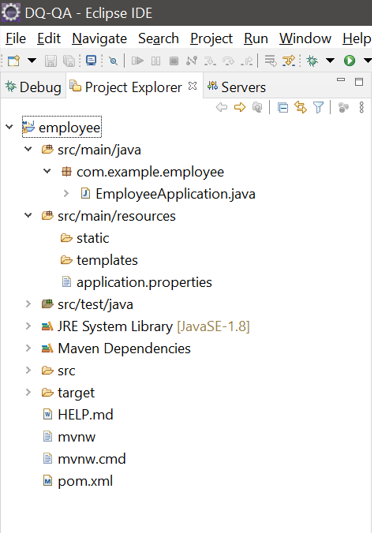Click the Resume debug icon
Screen dimensions: 372x533
point(137,61)
